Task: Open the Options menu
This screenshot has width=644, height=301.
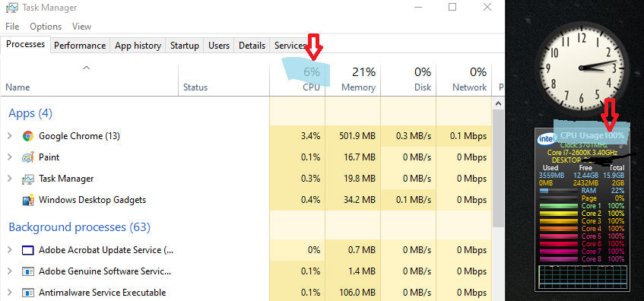Action: 46,27
